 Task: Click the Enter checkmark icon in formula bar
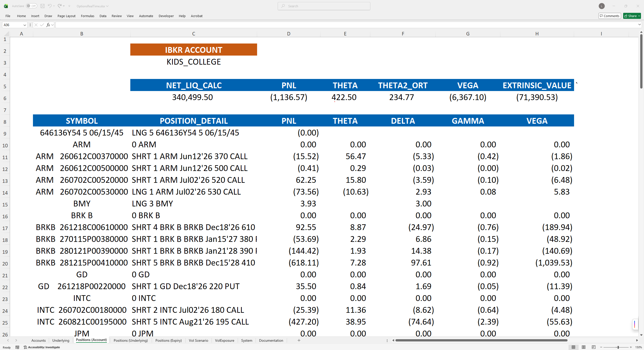tap(42, 25)
